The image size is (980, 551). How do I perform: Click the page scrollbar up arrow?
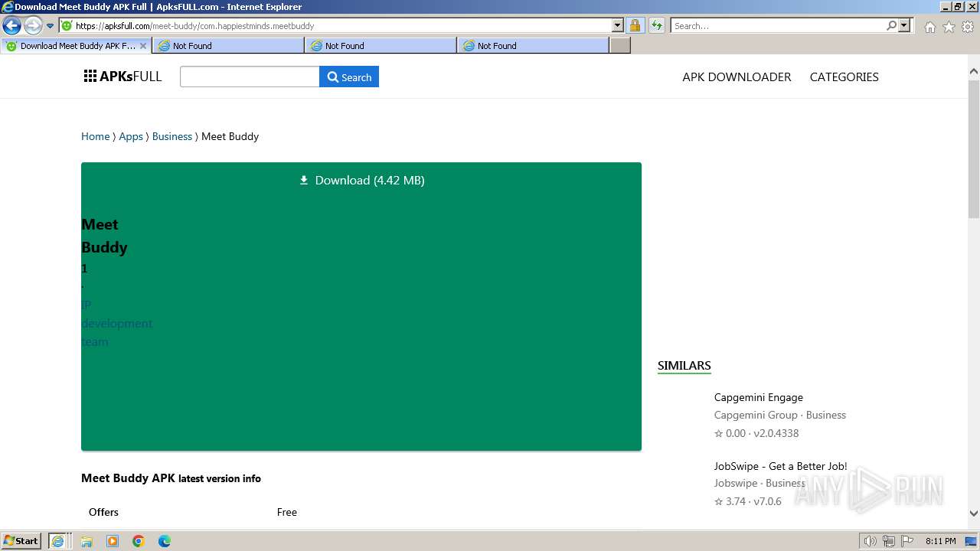coord(974,71)
